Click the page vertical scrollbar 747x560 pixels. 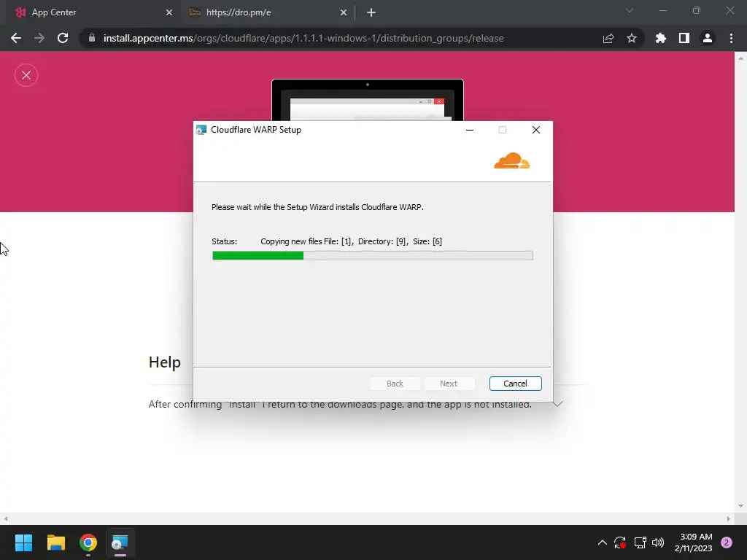(740, 281)
